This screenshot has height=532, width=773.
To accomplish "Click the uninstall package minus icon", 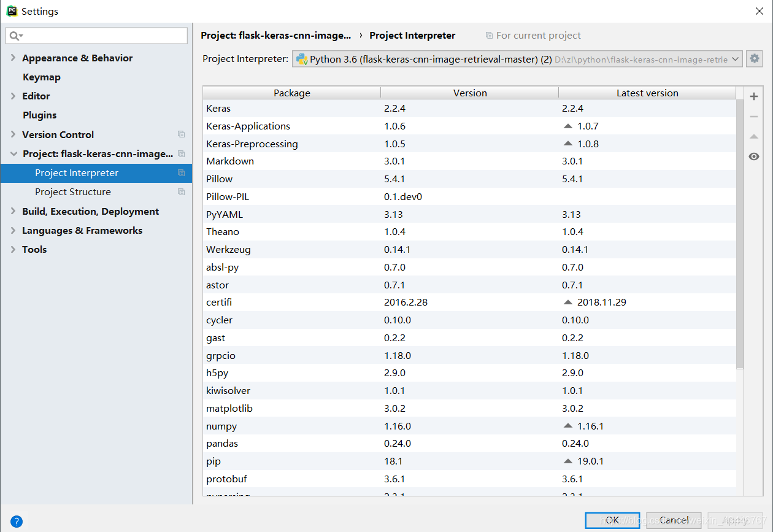I will point(754,117).
